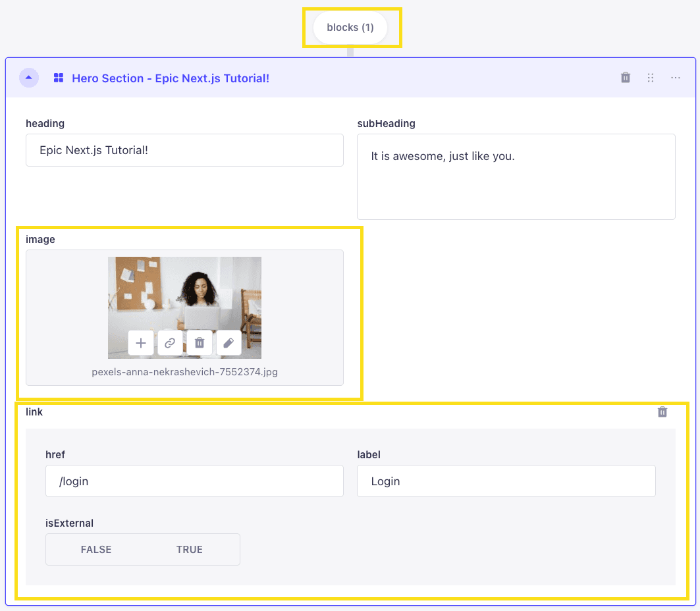Screen dimensions: 700x611
Task: Copy the image link
Action: [170, 343]
